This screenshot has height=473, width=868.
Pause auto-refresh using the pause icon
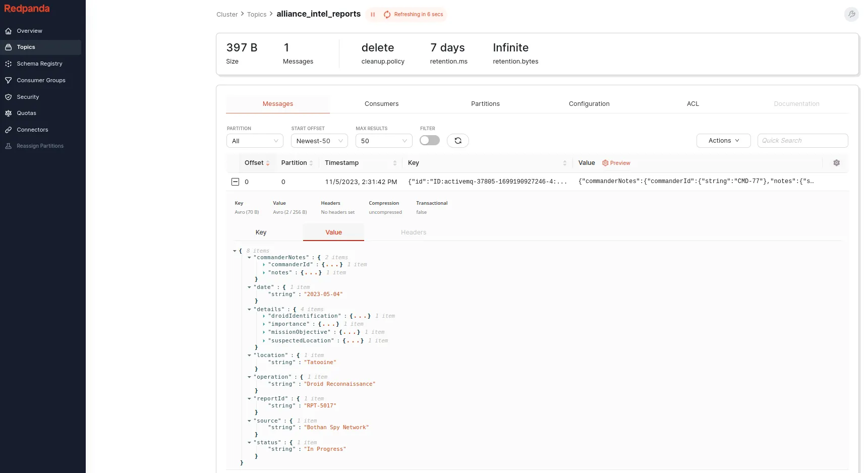(373, 15)
